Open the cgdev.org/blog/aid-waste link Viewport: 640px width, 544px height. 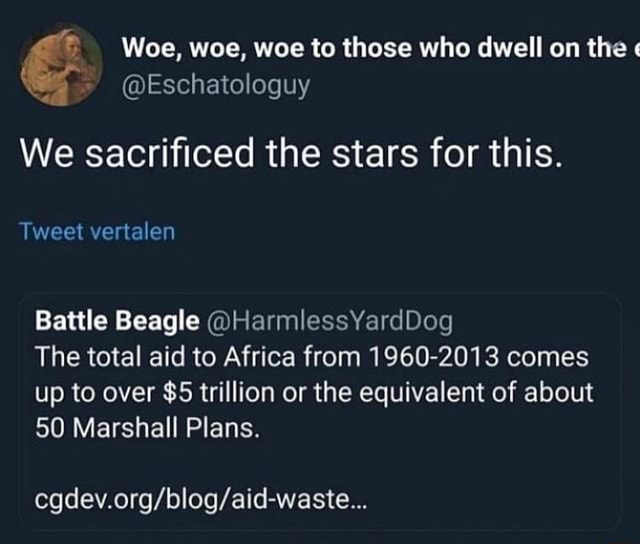[x=201, y=499]
